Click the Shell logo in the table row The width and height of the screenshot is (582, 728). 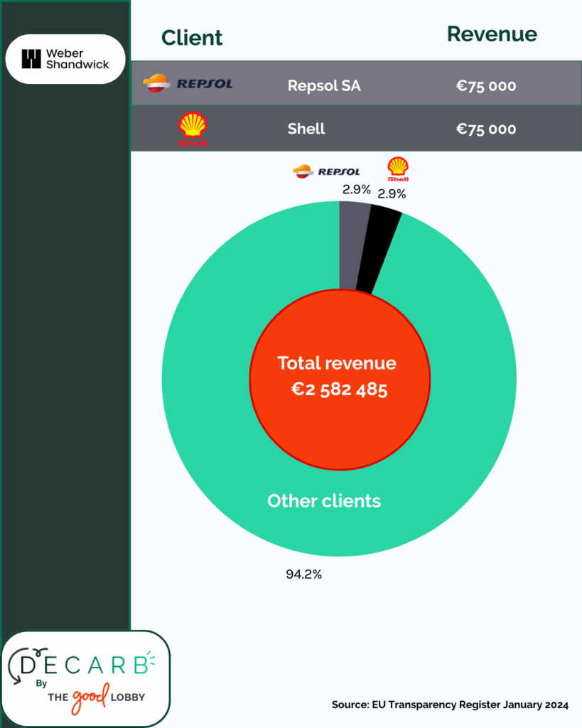pos(193,129)
